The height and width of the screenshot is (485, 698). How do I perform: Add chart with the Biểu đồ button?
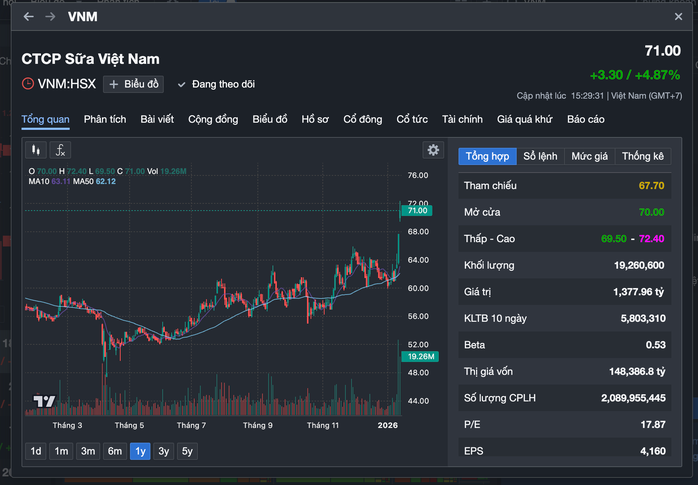133,85
